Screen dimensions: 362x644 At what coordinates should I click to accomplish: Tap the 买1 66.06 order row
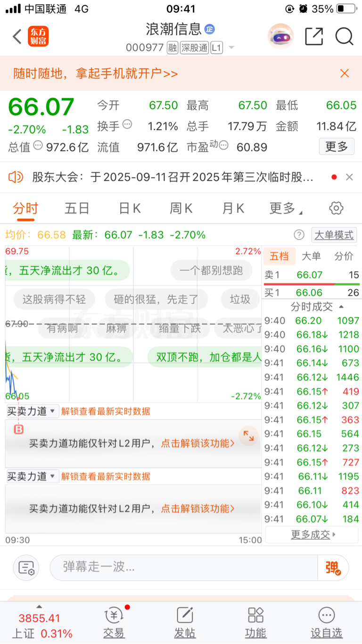tap(312, 293)
